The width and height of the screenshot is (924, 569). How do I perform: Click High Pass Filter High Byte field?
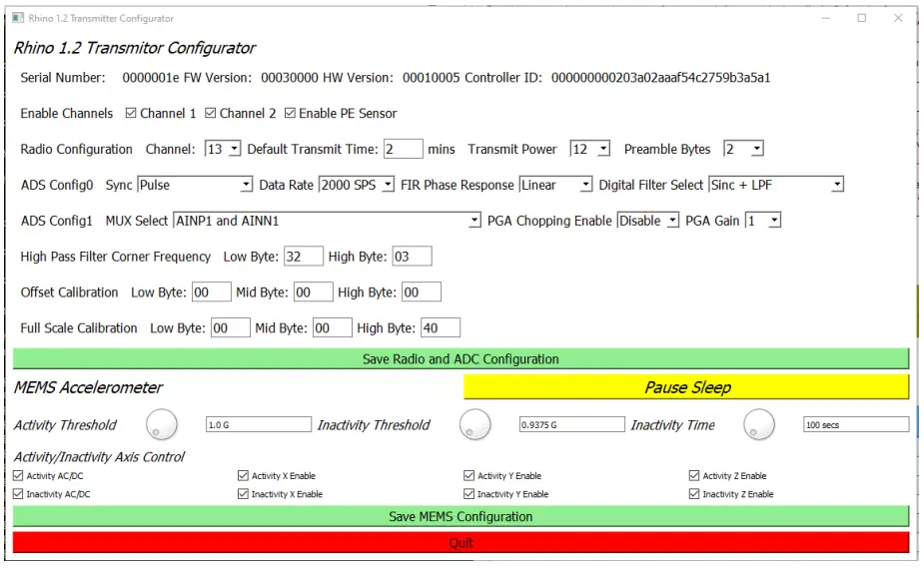pos(412,257)
